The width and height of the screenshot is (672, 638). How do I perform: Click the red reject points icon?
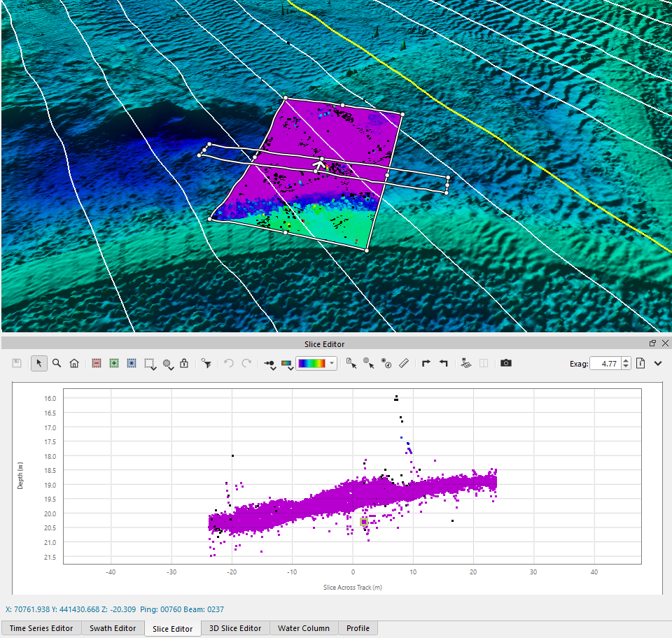(x=97, y=363)
